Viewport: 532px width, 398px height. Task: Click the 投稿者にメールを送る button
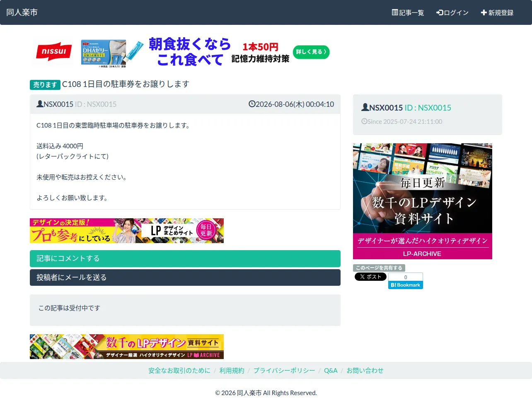tap(185, 277)
